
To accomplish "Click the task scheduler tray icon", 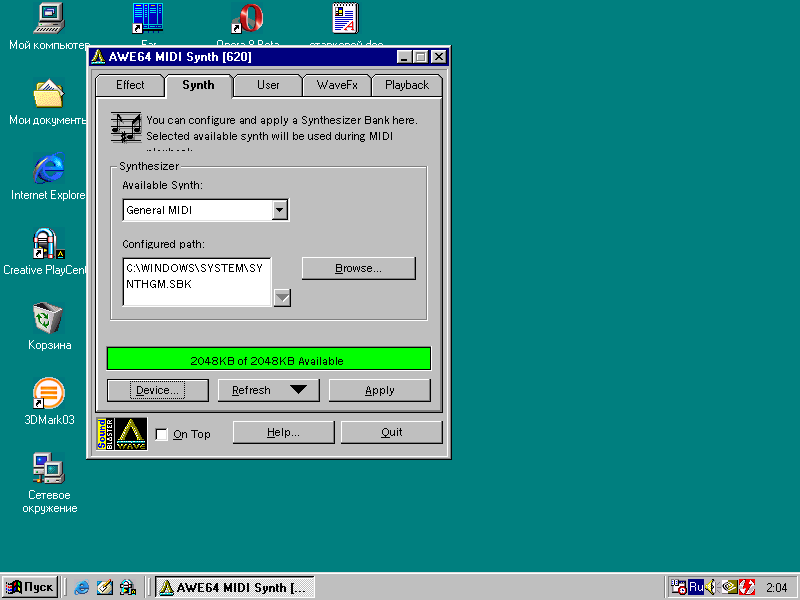I will point(678,587).
